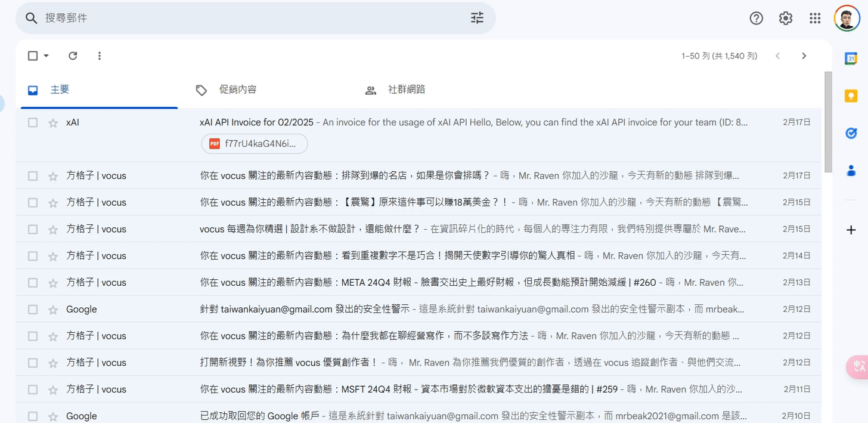Switch to the 主要 tab
Viewport: 868px width, 423px height.
click(100, 90)
